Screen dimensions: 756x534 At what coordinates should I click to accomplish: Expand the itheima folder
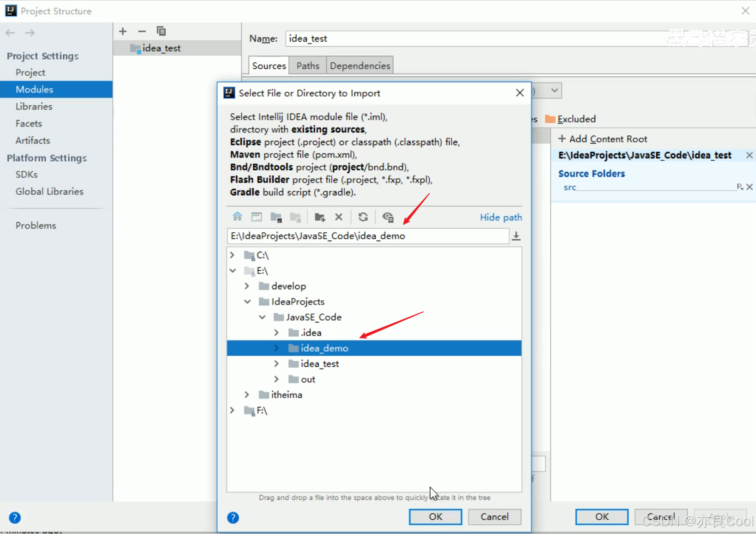pyautogui.click(x=247, y=394)
